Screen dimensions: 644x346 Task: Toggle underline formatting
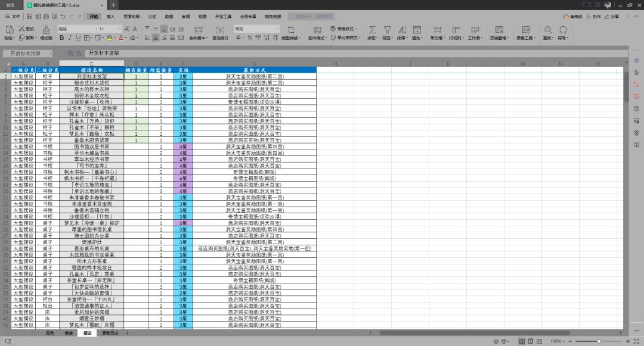(x=78, y=38)
